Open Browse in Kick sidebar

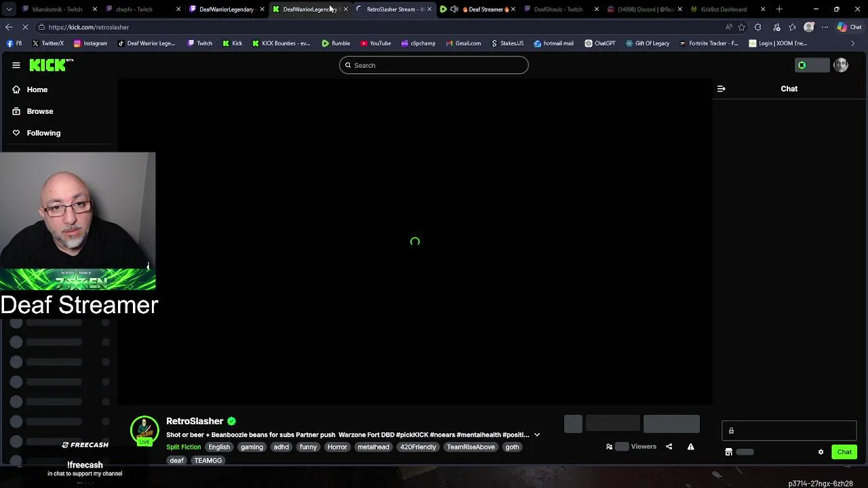[39, 111]
